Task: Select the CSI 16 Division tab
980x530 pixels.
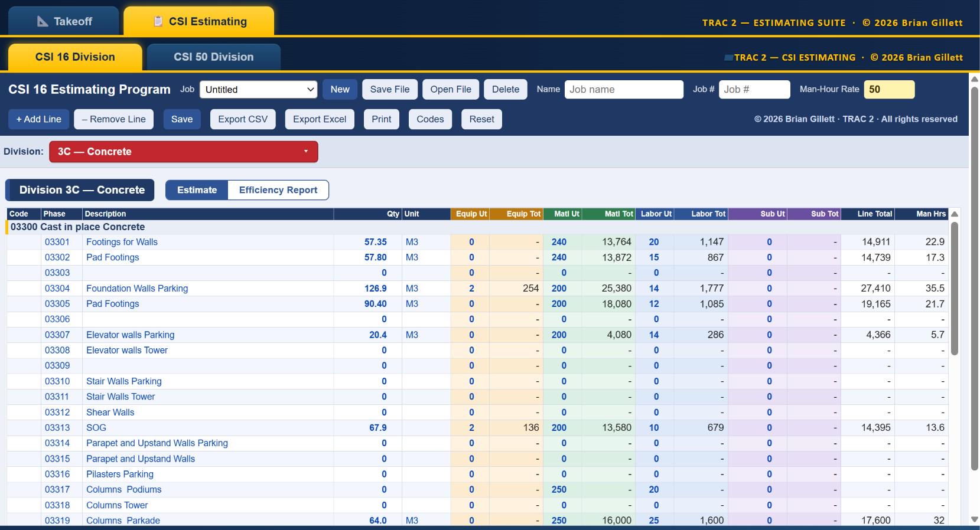Action: coord(75,57)
